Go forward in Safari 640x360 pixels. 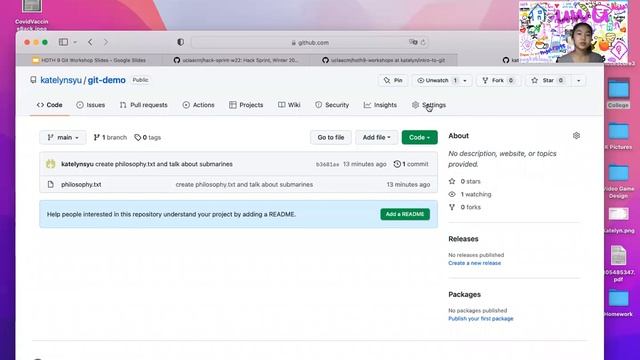pyautogui.click(x=106, y=42)
